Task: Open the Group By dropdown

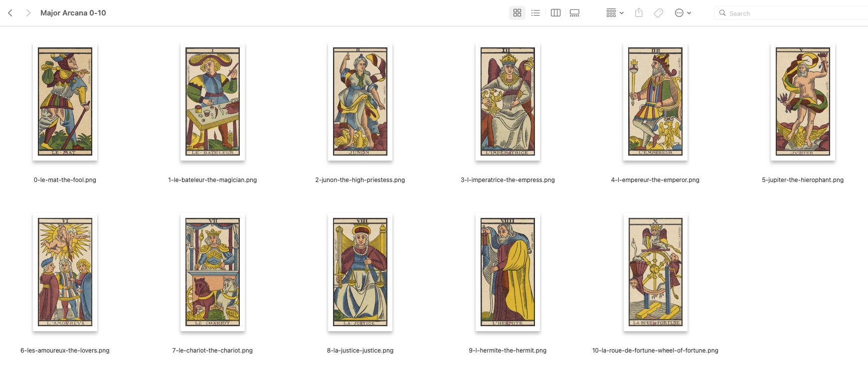Action: point(615,13)
